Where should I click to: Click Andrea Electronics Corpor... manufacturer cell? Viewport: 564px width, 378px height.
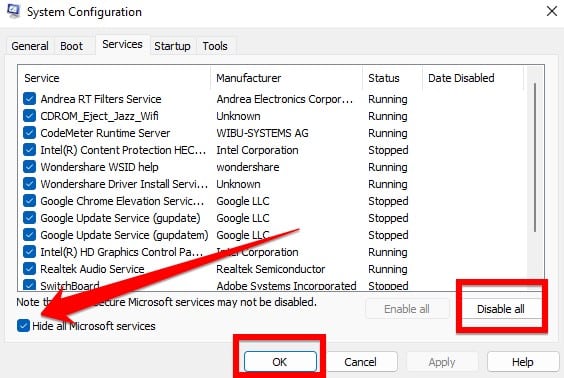(285, 99)
